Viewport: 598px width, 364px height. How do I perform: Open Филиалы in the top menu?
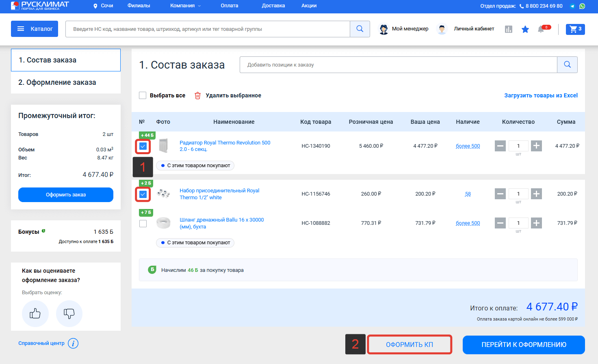tap(139, 6)
